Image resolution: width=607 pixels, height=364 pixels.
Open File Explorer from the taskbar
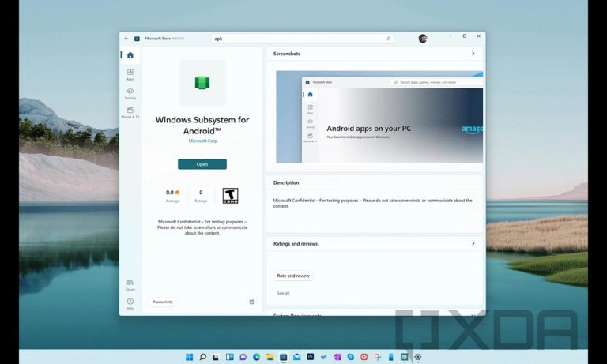270,357
